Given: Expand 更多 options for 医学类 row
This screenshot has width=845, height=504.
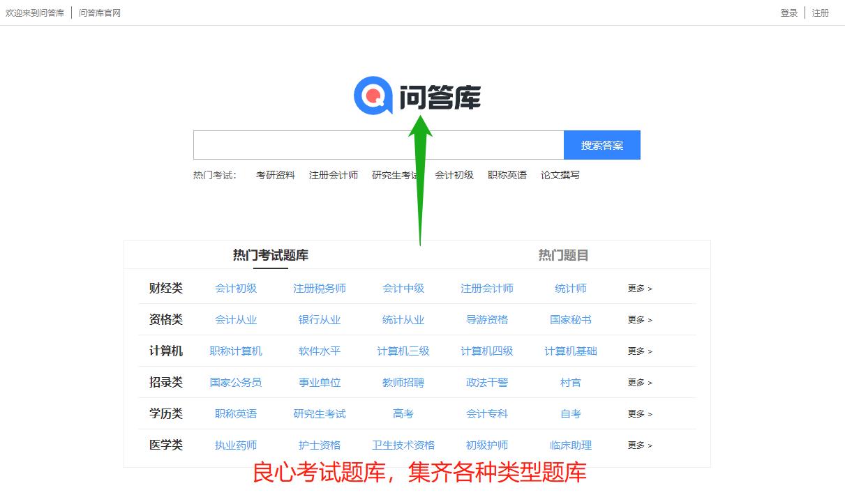Looking at the screenshot, I should [x=638, y=445].
